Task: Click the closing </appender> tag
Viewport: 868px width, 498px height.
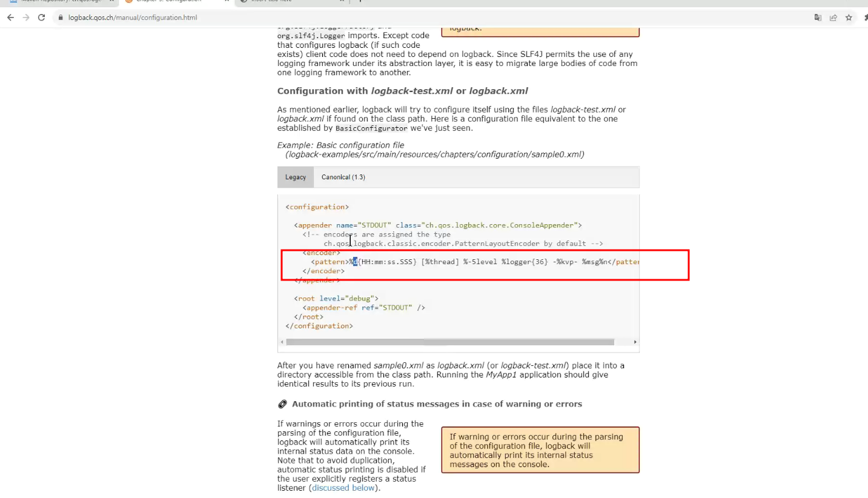Action: click(317, 280)
